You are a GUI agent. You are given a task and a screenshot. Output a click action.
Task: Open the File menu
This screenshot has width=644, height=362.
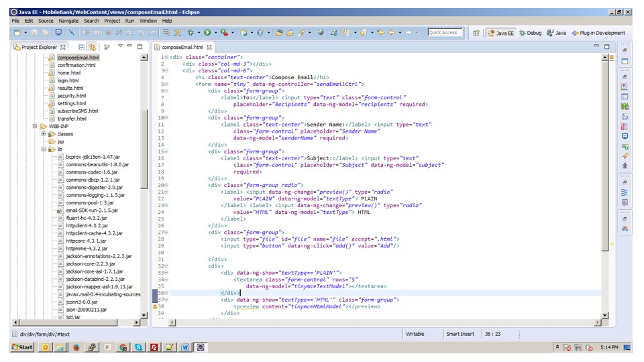(15, 21)
